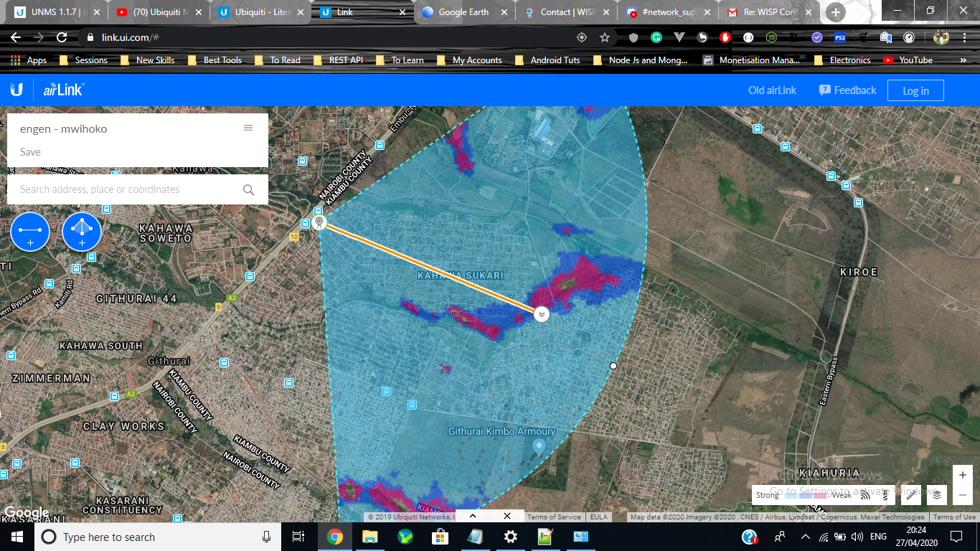This screenshot has height=551, width=980.
Task: Open the Grammarly extension
Action: (x=656, y=37)
